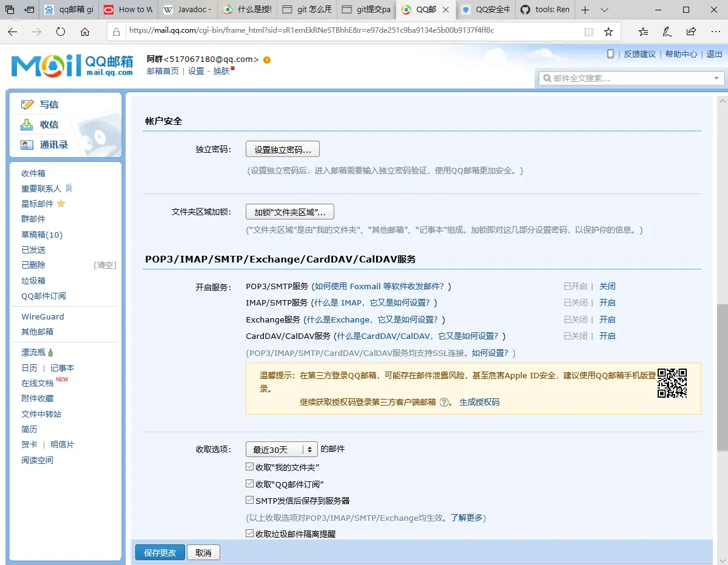The height and width of the screenshot is (565, 728).
Task: Open a new tab with the plus icon
Action: (x=585, y=10)
